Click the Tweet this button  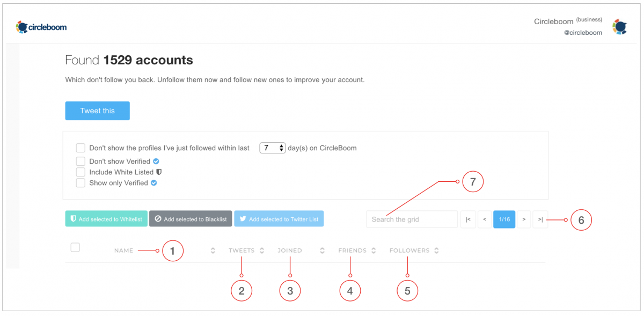tap(98, 111)
